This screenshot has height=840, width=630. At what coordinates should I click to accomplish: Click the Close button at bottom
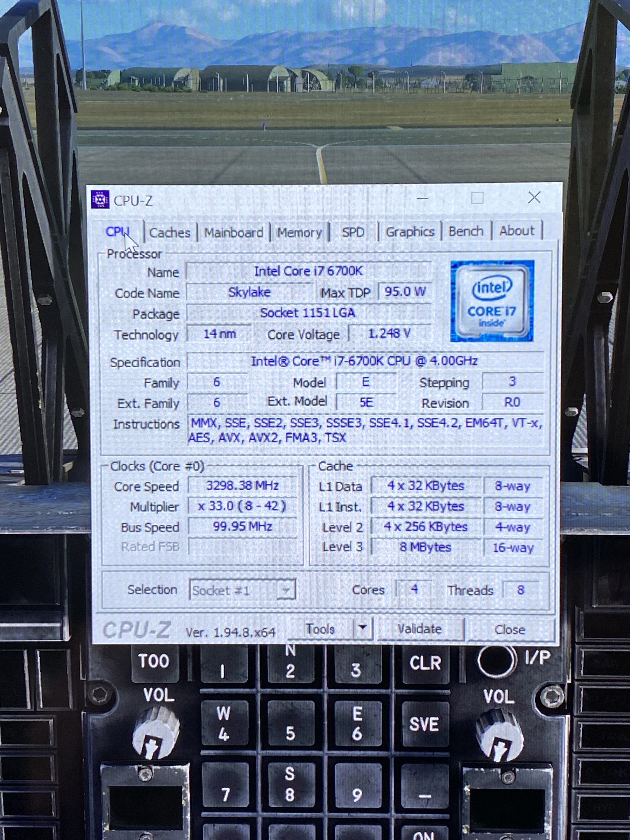tap(510, 630)
